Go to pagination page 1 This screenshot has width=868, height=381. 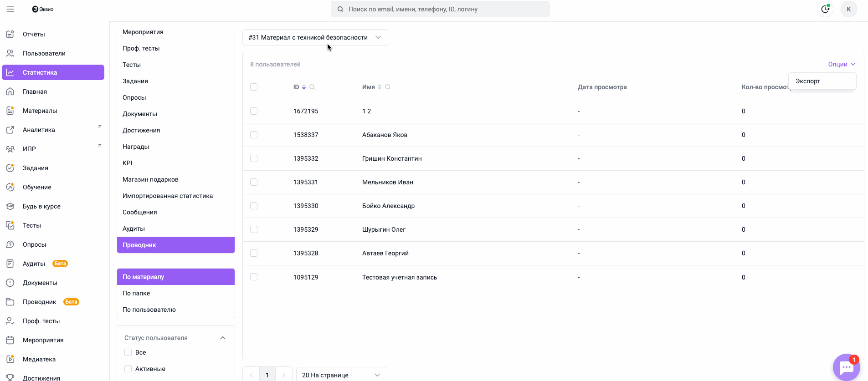[x=267, y=375]
